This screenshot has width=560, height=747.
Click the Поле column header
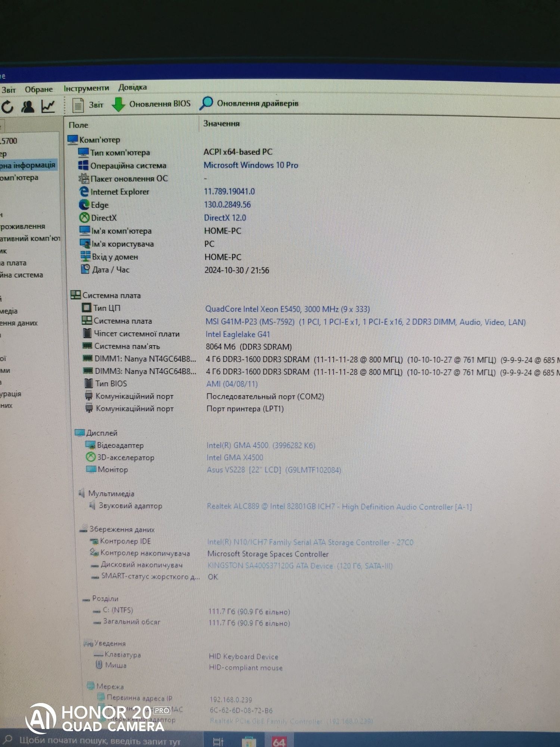point(78,125)
